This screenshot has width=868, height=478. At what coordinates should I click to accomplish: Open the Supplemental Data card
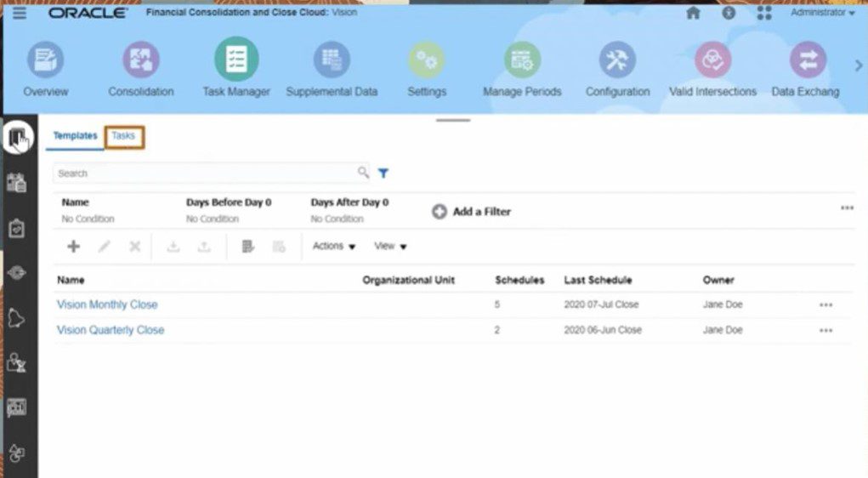click(x=332, y=70)
